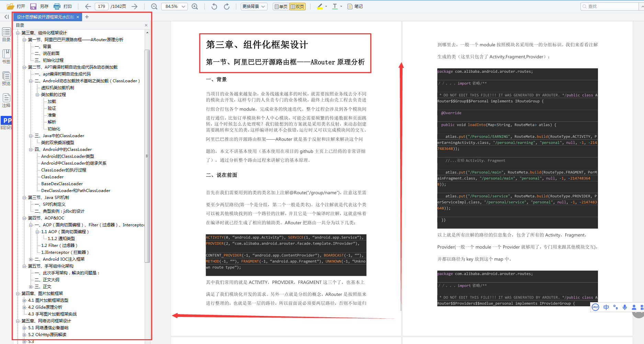Click the blue PP sidebar icon
The image size is (644, 344).
coord(6,120)
